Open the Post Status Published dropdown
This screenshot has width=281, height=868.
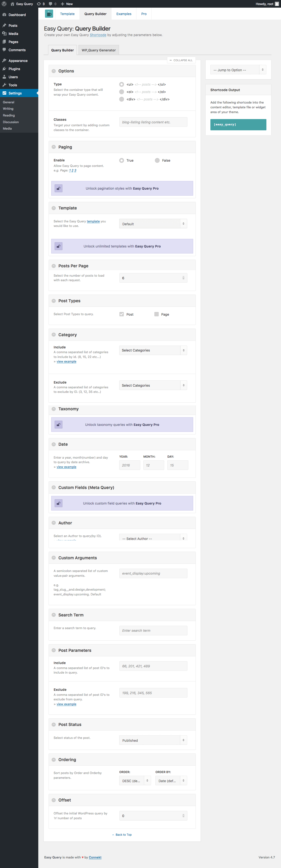click(x=153, y=740)
